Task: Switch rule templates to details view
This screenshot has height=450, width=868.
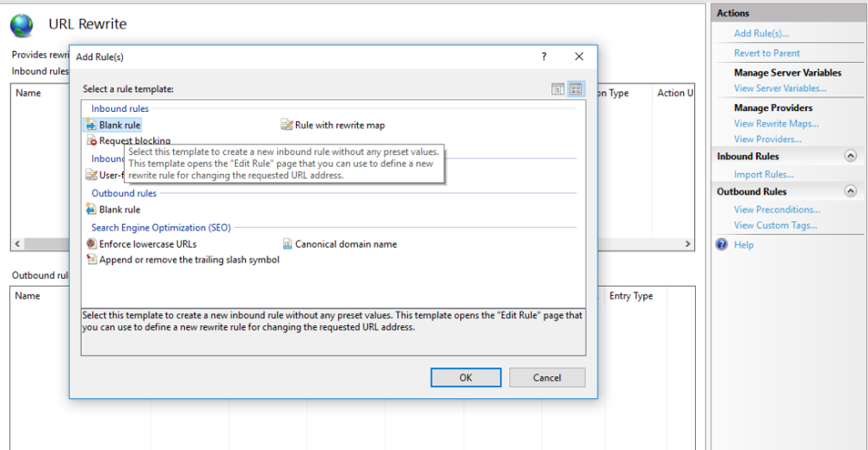Action: click(558, 89)
